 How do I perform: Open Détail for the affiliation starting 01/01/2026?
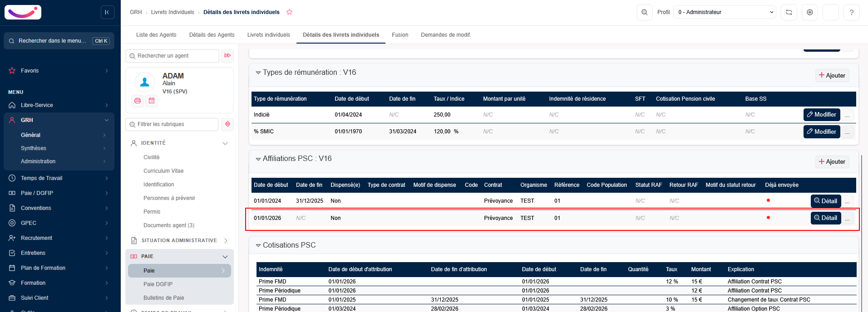(x=826, y=218)
